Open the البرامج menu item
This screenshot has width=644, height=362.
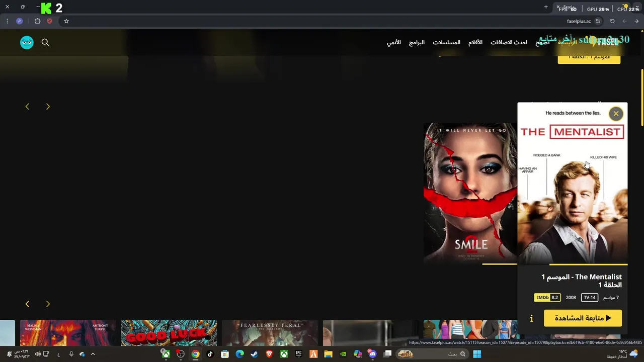pos(417,42)
